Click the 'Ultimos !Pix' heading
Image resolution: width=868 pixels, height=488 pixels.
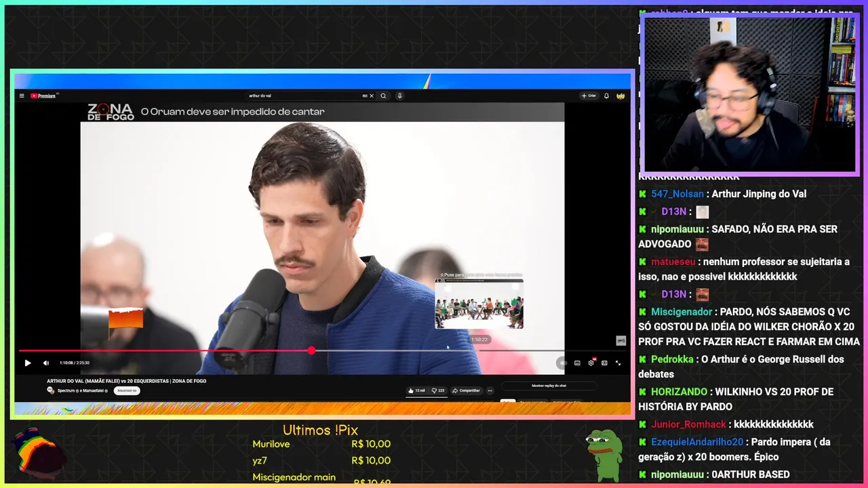pos(320,430)
